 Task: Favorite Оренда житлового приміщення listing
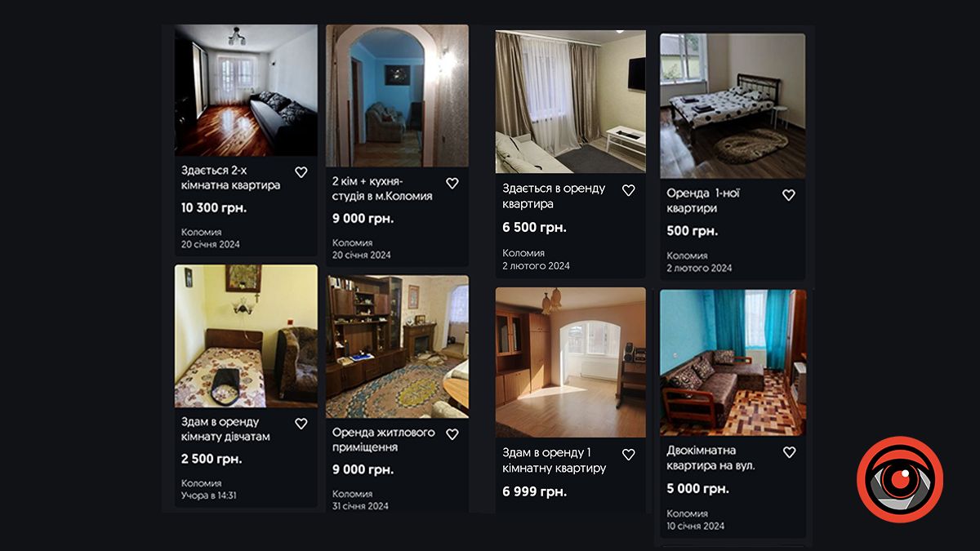coord(452,434)
